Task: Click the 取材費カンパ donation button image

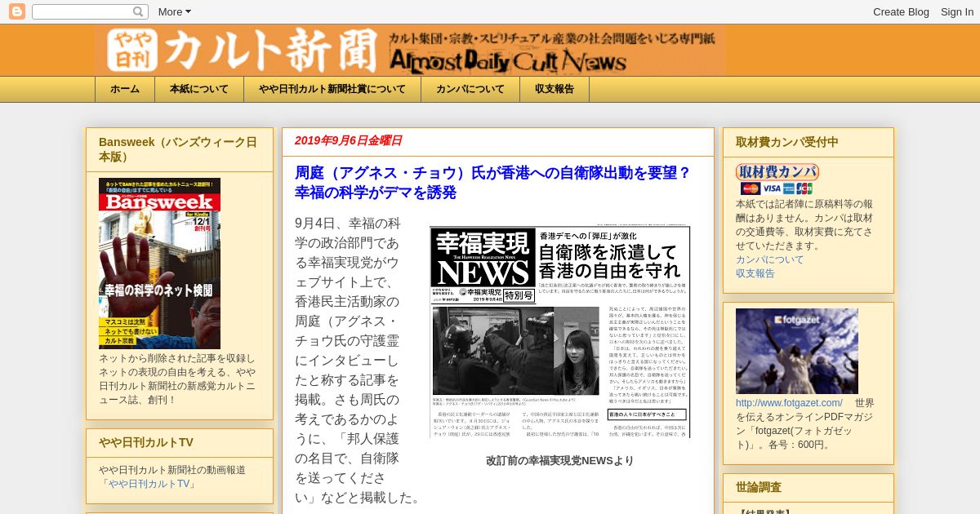Action: point(777,172)
